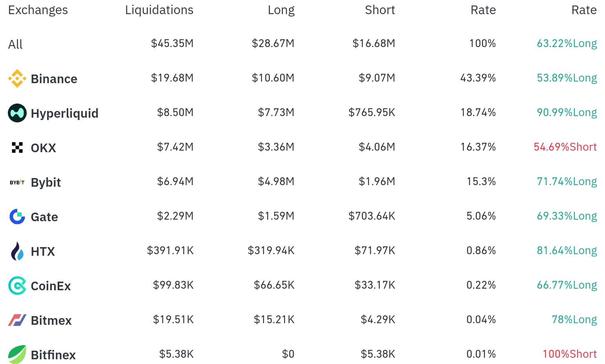Screen dimensions: 605x364
Task: Click the Bitfinex leaf logo icon
Action: coord(17,355)
